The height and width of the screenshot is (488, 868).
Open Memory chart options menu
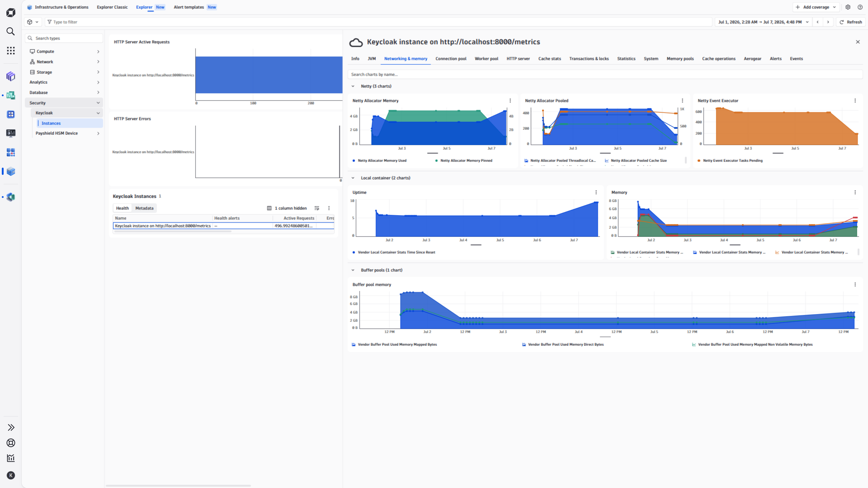[855, 192]
